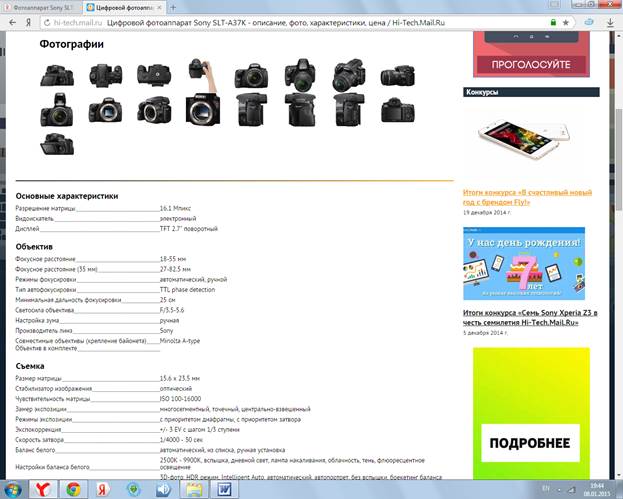Switch to the Фотоаппарат Sony SLT tab
The height and width of the screenshot is (499, 623).
pos(42,8)
